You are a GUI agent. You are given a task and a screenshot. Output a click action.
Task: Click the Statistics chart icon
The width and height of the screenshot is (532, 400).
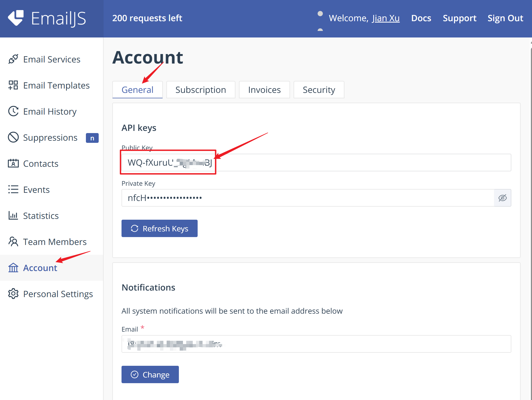[x=13, y=216]
